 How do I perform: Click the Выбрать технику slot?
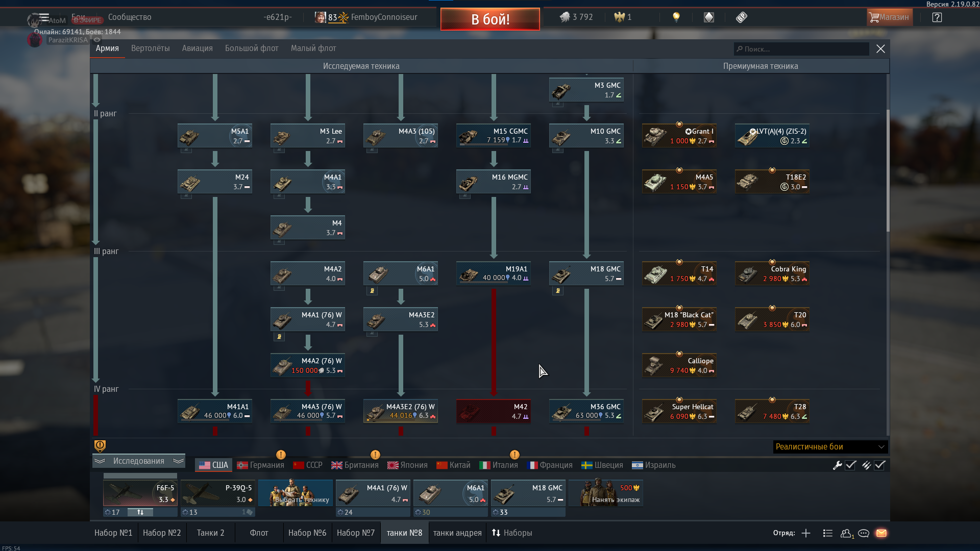click(x=296, y=493)
